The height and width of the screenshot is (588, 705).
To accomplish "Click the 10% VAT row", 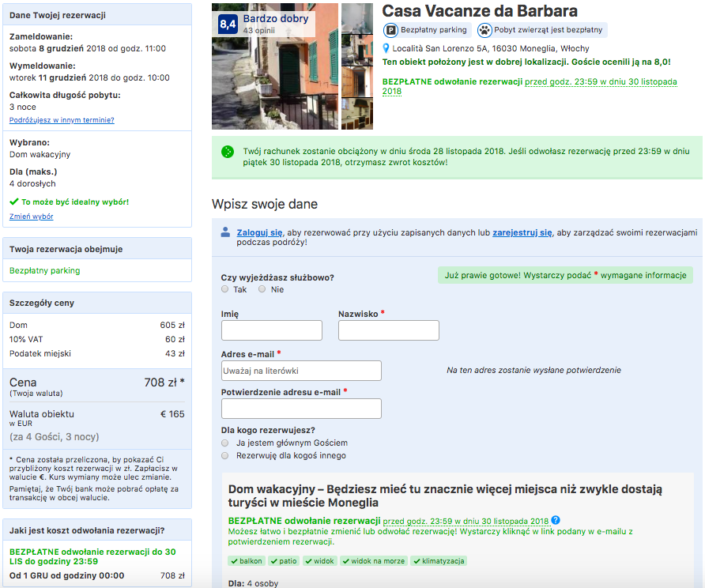I will click(97, 339).
